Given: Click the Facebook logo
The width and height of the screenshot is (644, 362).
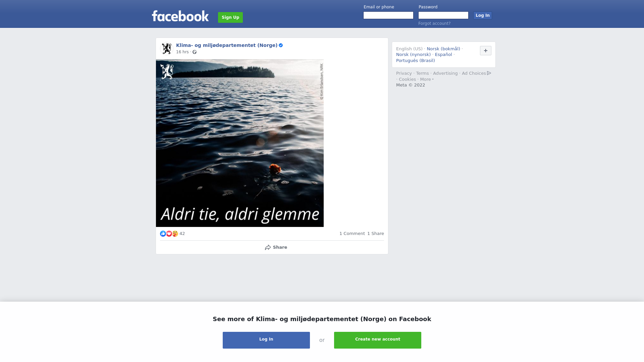Looking at the screenshot, I should 180,16.
